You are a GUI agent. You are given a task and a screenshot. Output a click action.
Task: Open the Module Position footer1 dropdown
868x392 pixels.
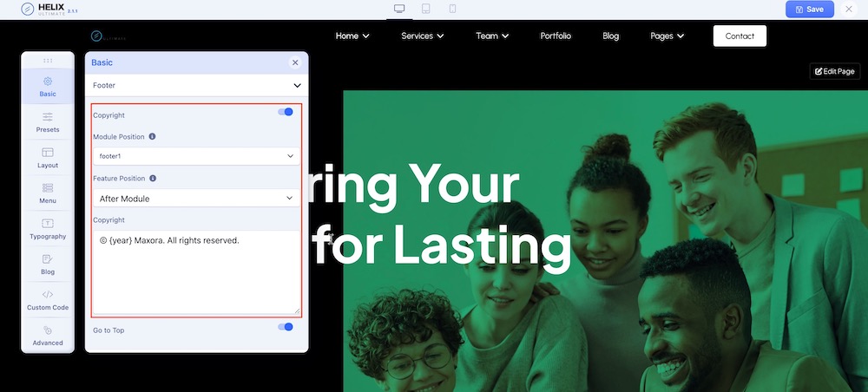coord(196,156)
